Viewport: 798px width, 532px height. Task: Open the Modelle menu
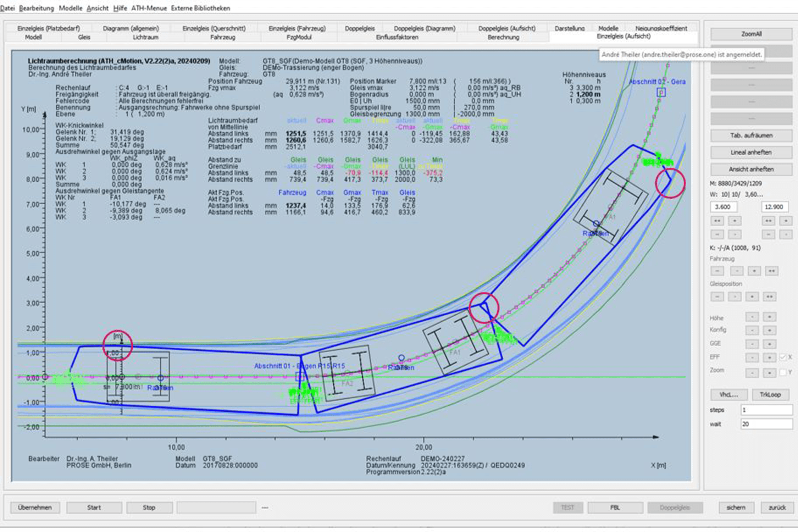70,8
